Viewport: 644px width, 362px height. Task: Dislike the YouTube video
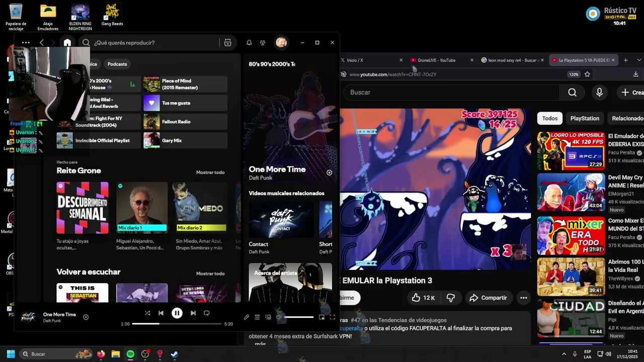[451, 298]
